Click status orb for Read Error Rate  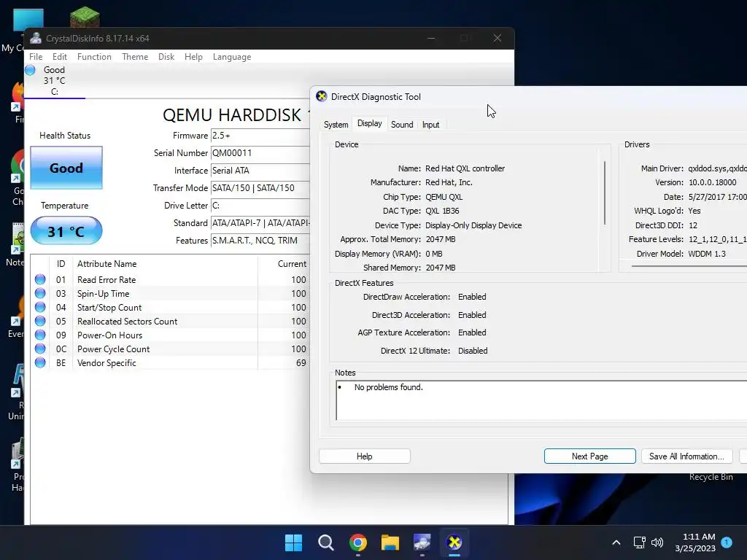pos(40,279)
